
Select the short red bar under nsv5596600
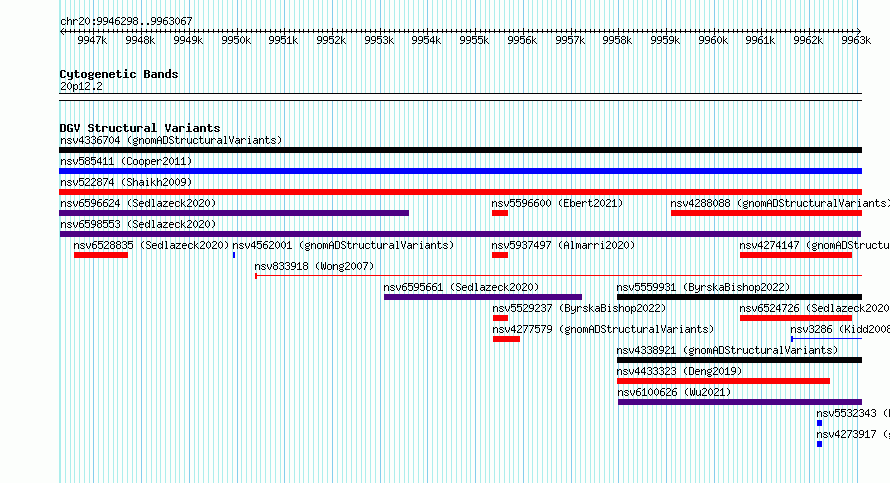point(499,213)
